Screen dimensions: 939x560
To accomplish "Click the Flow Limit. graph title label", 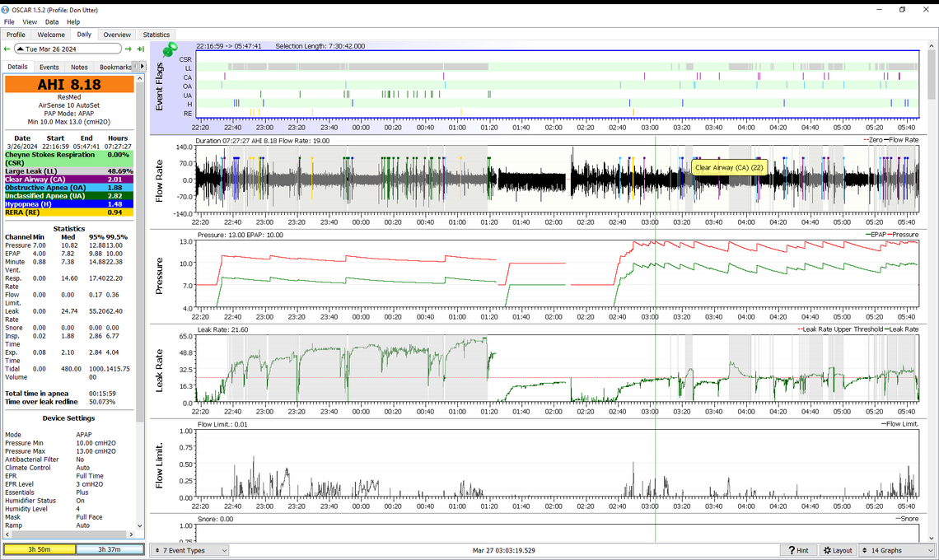I will point(159,465).
